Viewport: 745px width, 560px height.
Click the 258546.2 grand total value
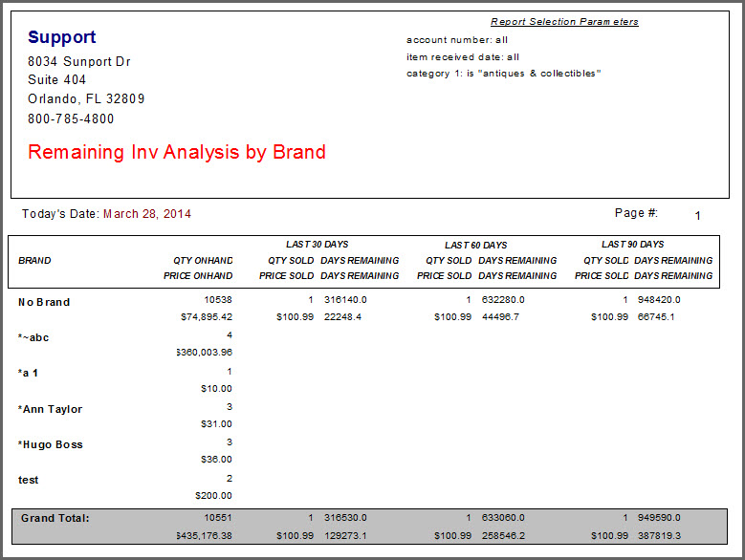(503, 536)
